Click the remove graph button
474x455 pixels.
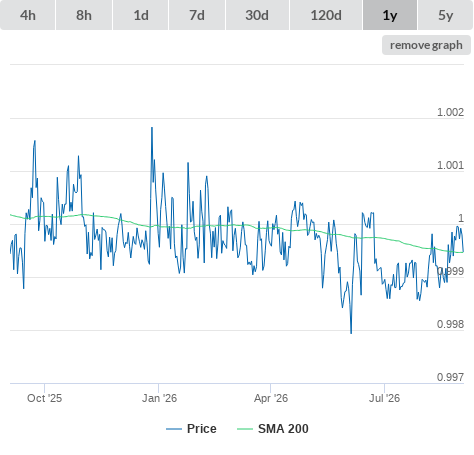(426, 45)
